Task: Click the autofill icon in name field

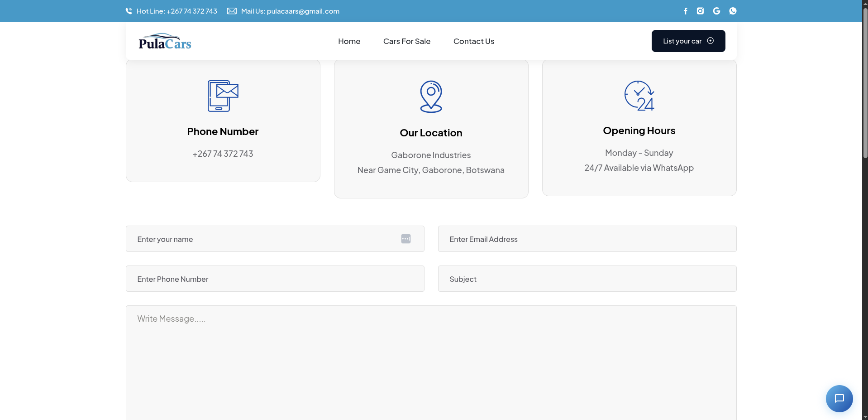Action: 405,239
